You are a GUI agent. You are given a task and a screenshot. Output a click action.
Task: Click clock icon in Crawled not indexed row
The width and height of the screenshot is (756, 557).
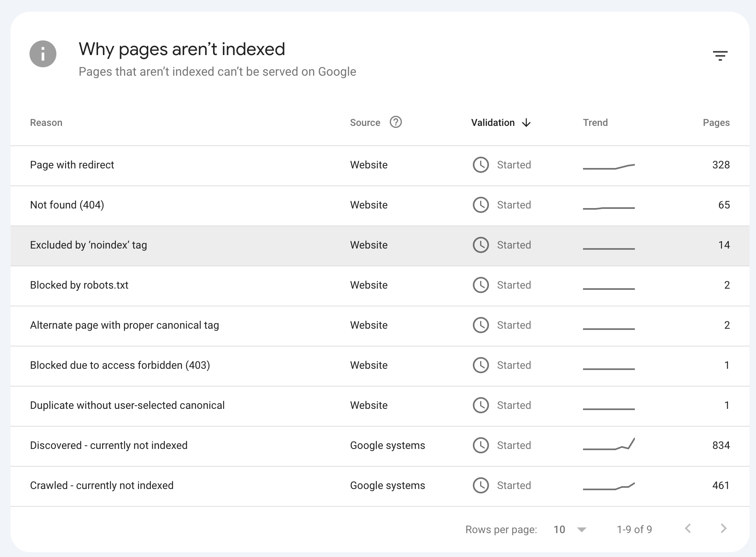pyautogui.click(x=481, y=485)
